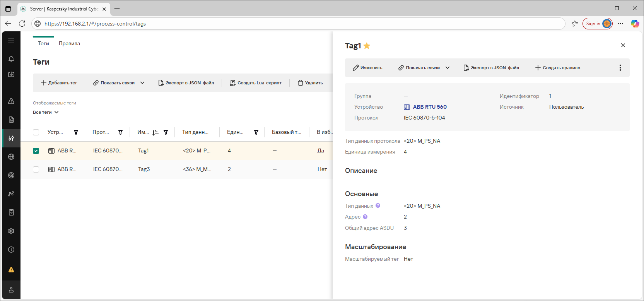Expand the hamburger menu in sidebar
The width and height of the screenshot is (644, 301).
(x=11, y=40)
